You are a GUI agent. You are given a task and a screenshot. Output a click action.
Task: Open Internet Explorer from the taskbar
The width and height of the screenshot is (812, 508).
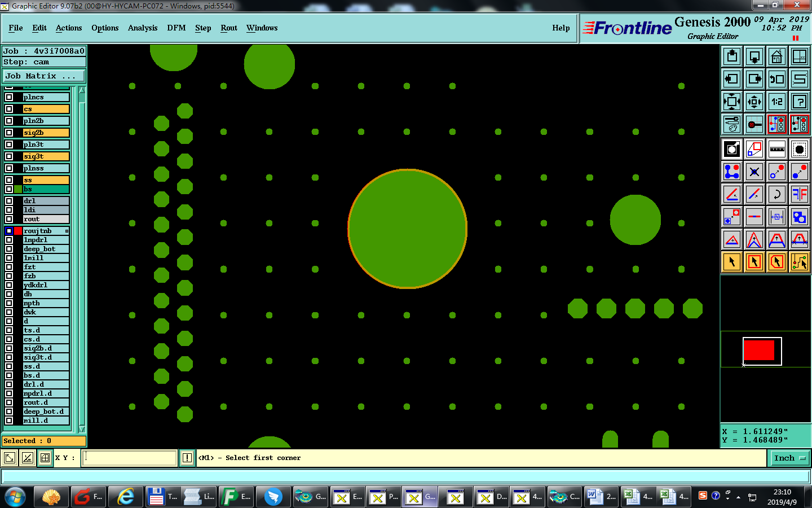click(126, 497)
